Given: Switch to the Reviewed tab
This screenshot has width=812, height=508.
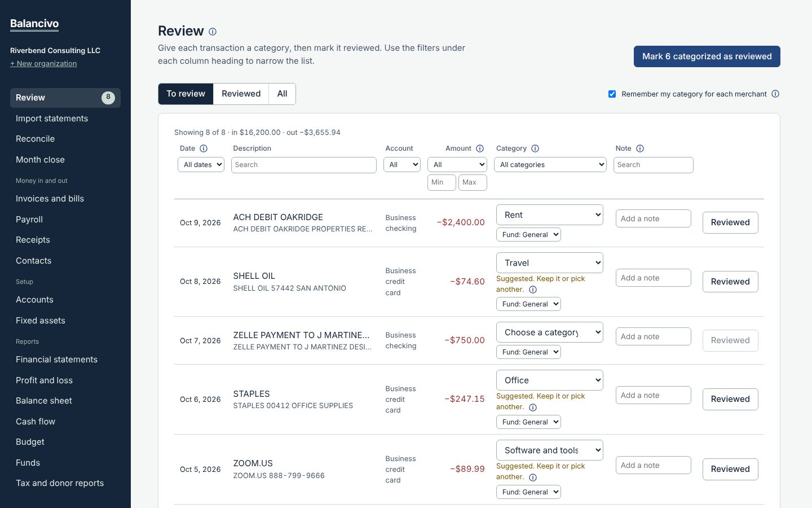Looking at the screenshot, I should [241, 94].
